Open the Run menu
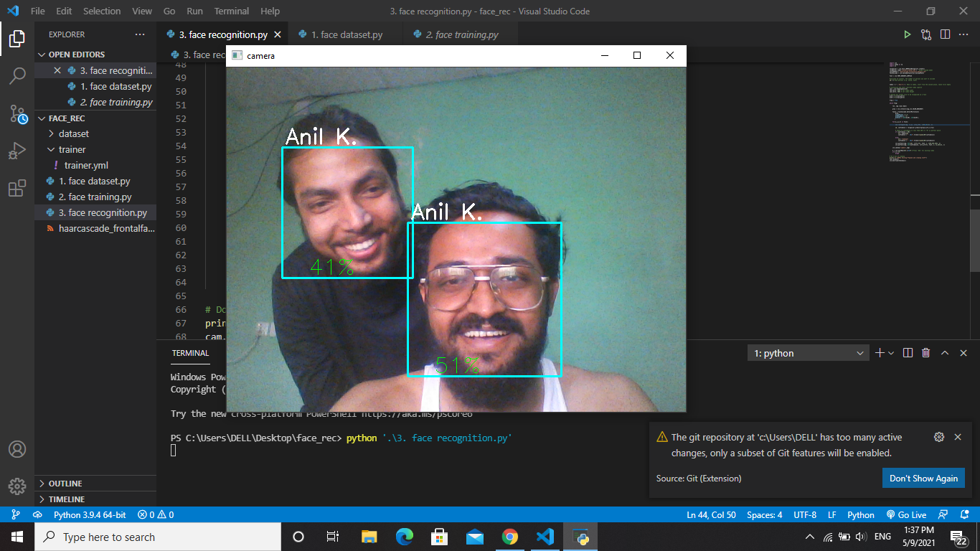 pos(194,11)
